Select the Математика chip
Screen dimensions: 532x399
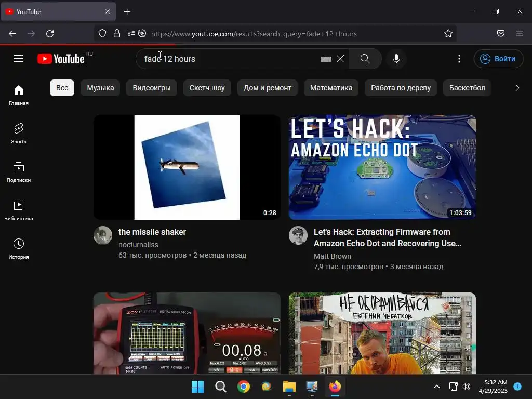pyautogui.click(x=331, y=88)
